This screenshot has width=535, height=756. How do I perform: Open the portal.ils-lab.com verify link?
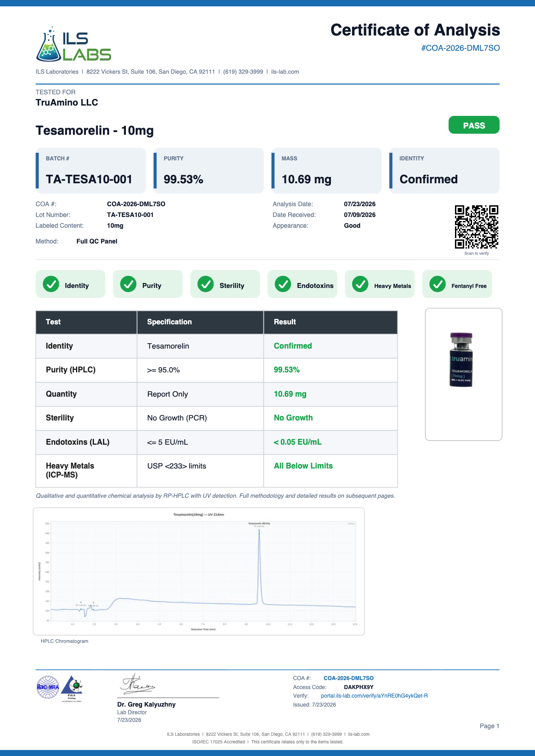[x=374, y=696]
